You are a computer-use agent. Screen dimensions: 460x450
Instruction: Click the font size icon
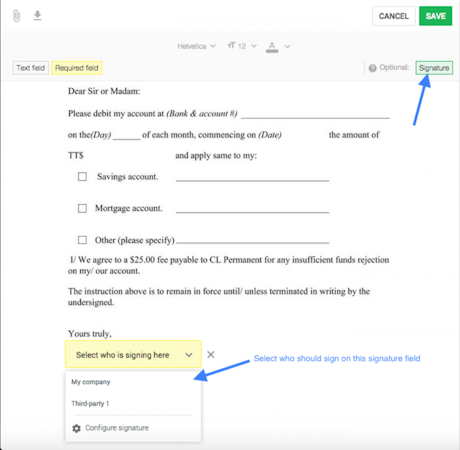231,46
